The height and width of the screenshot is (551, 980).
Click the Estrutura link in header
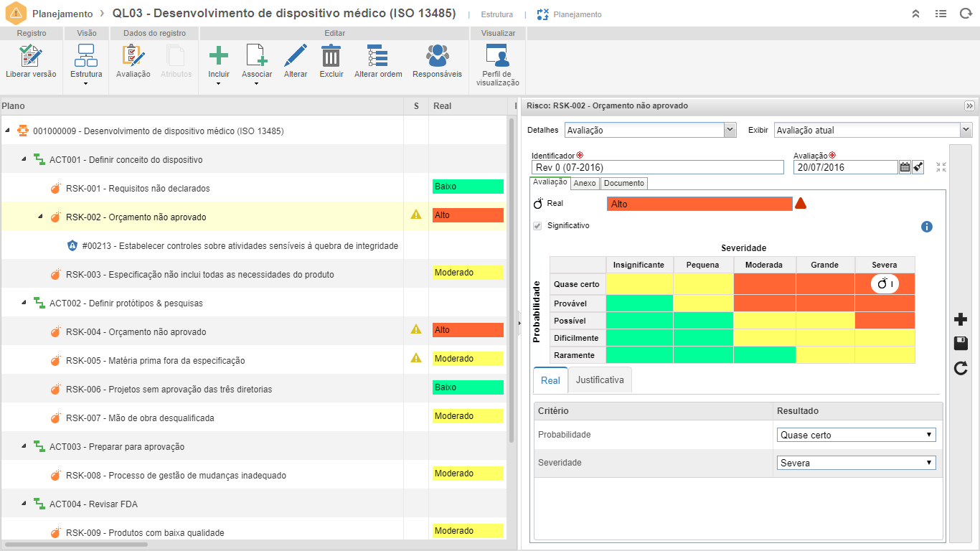click(496, 14)
